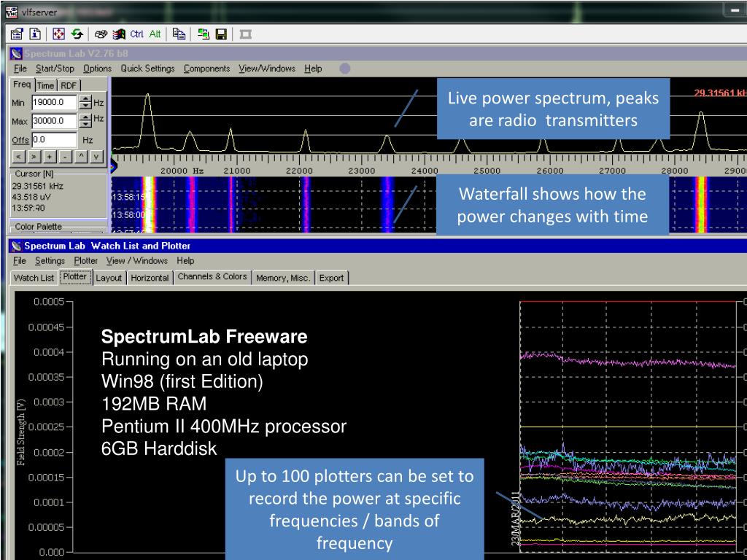Open Spectrum Lab main Help menu

[313, 69]
